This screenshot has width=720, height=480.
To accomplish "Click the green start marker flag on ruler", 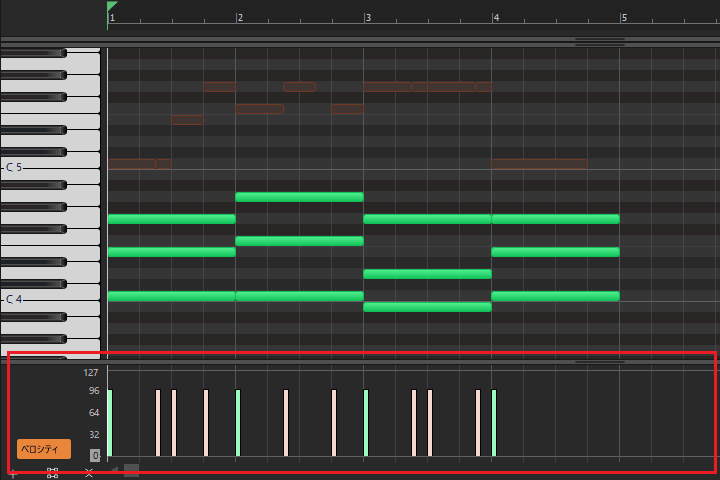I will 112,7.
